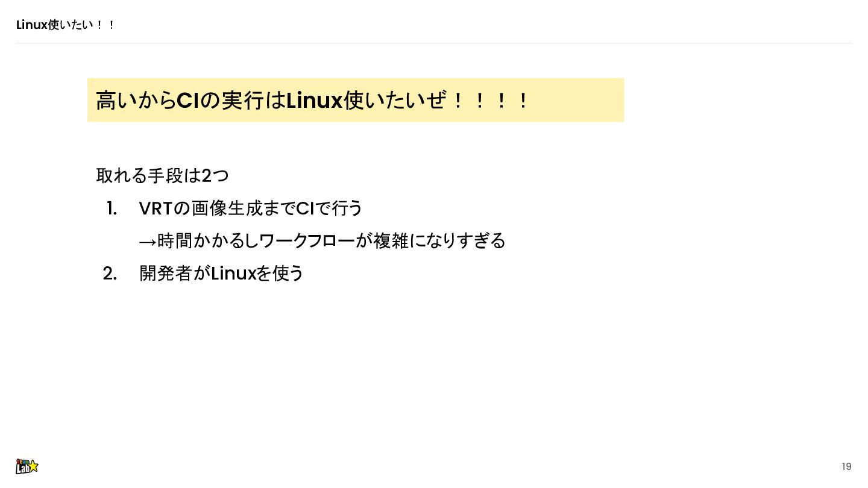Image resolution: width=868 pixels, height=488 pixels.
Task: Click the item 'VRTの画像生成までCIで行う'
Action: (x=251, y=208)
